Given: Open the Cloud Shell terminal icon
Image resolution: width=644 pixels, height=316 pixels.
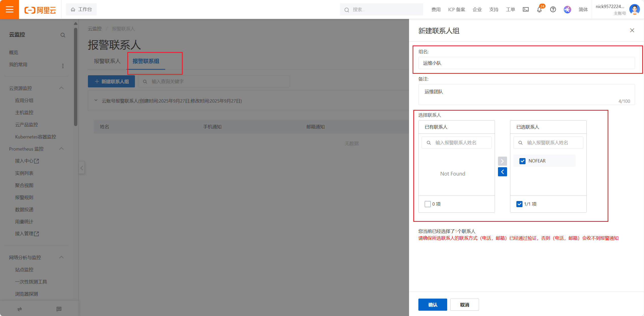Looking at the screenshot, I should coord(526,9).
